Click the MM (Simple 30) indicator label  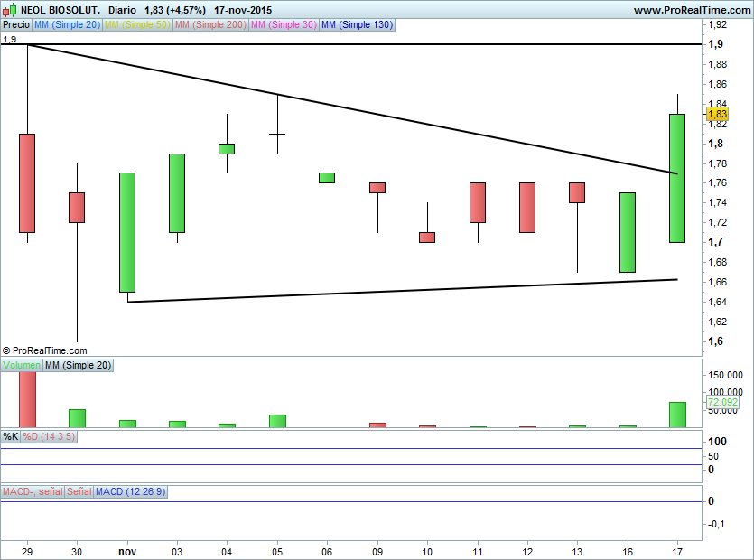(x=284, y=25)
